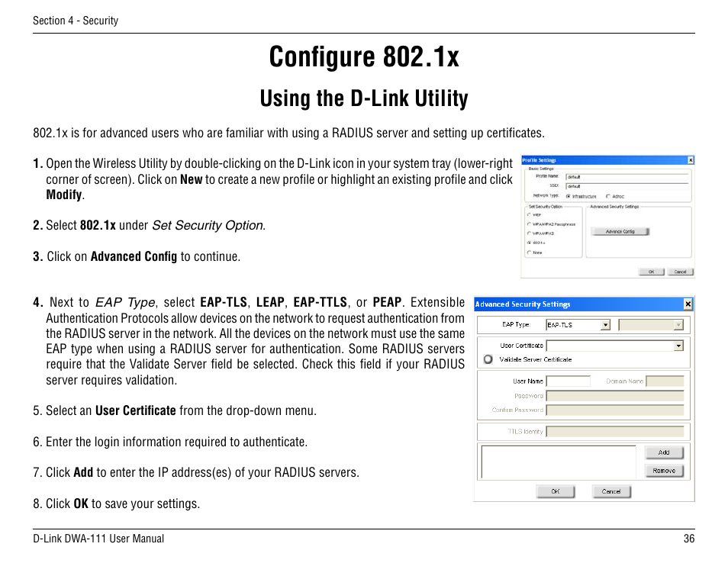Click the italic 'Set Security Option' in step 2
Viewport: 728px width, 563px height.
coord(208,226)
